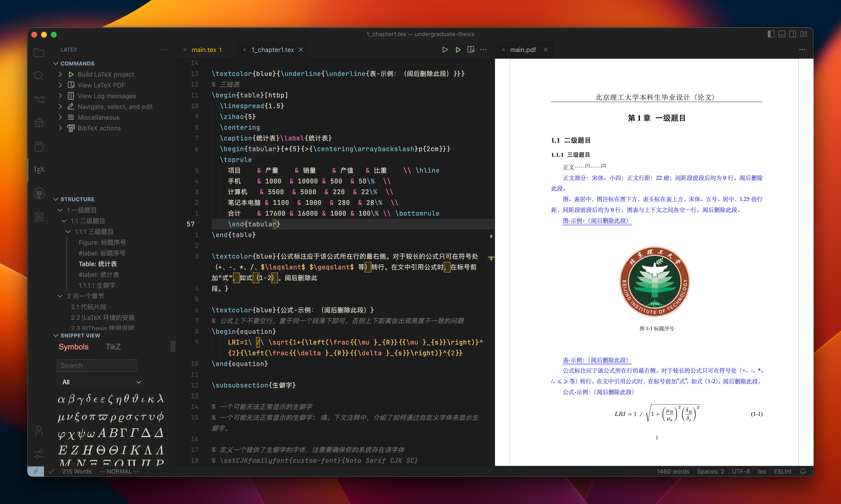Toggle the secondary sidebar visibility

pyautogui.click(x=793, y=34)
